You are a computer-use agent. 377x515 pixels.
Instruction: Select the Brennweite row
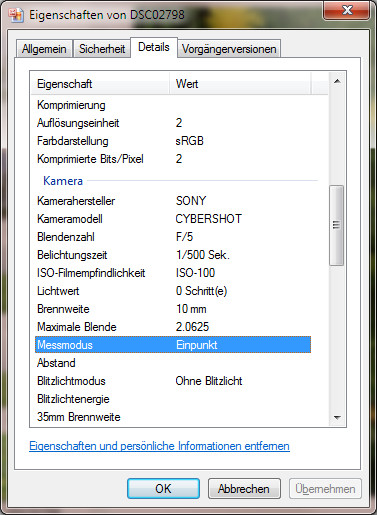173,309
